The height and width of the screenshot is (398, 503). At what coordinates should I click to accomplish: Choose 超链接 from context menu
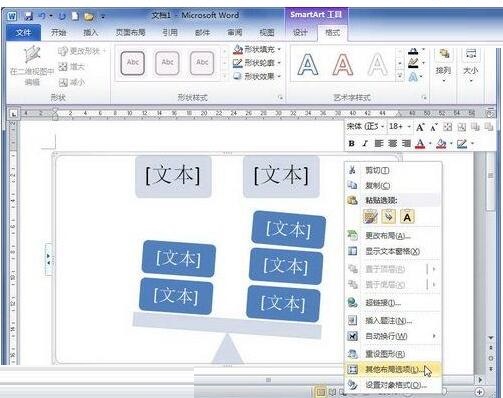coord(393,303)
